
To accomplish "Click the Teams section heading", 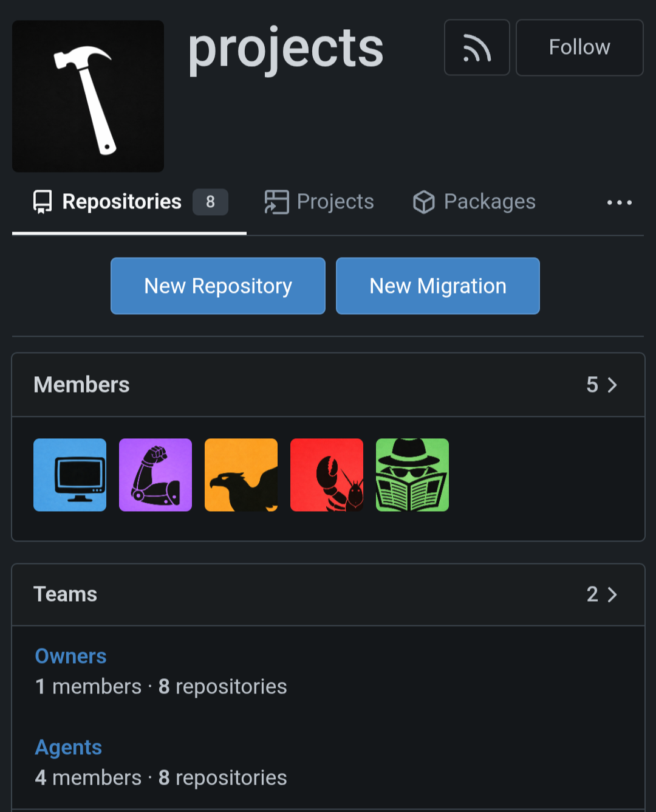I will [x=66, y=594].
